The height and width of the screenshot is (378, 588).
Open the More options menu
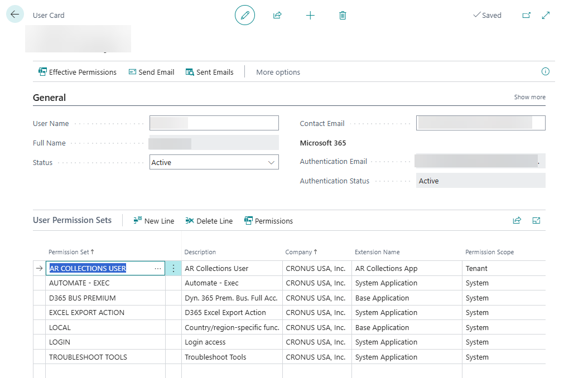coord(278,72)
